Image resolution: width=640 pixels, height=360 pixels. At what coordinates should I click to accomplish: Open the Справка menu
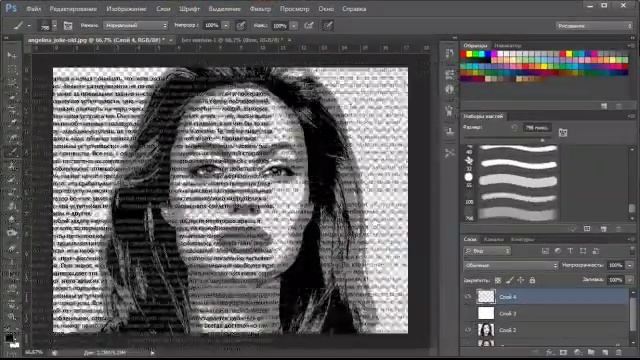point(354,9)
